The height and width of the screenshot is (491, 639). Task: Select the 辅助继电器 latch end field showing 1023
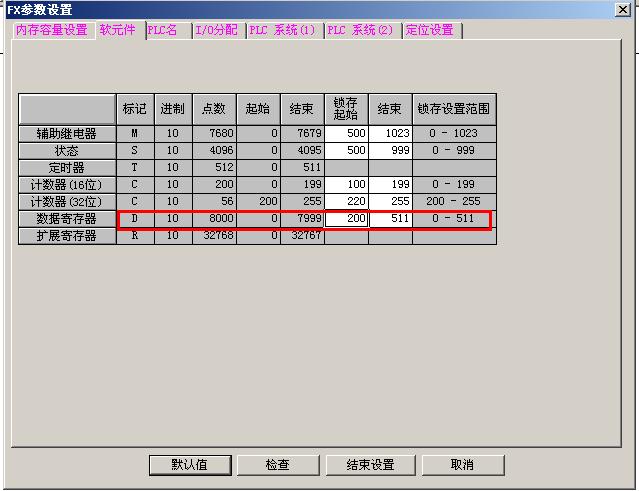390,134
